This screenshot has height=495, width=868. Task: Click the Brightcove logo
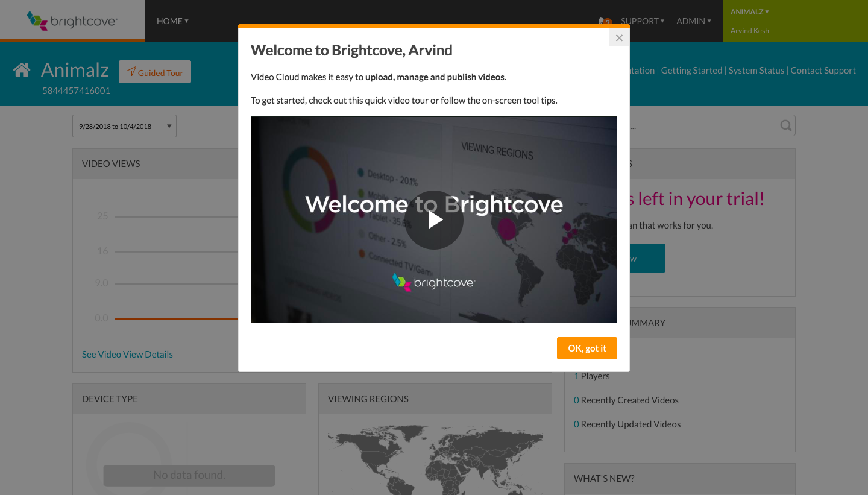click(x=72, y=20)
